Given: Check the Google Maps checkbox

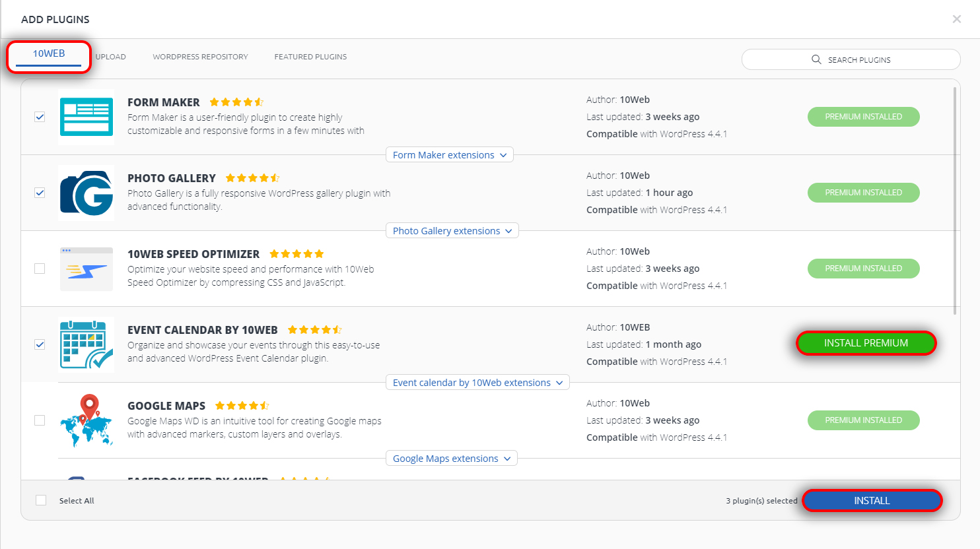Looking at the screenshot, I should (40, 420).
